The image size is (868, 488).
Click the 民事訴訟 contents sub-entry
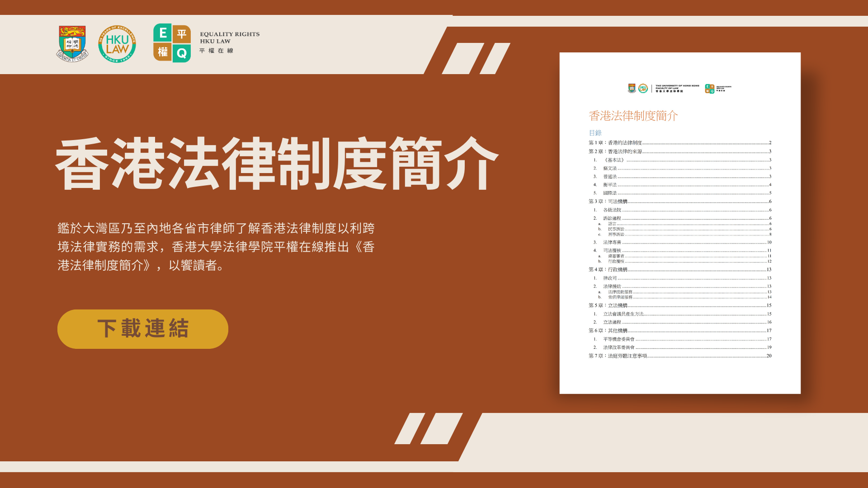click(684, 229)
